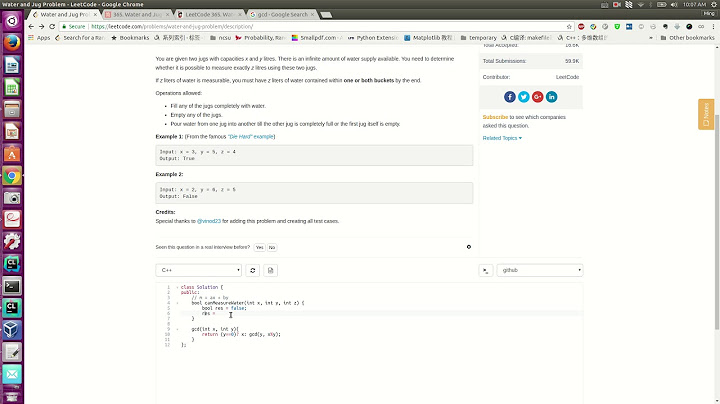The width and height of the screenshot is (720, 404).
Task: Launch Firefox from the dock
Action: 12,43
